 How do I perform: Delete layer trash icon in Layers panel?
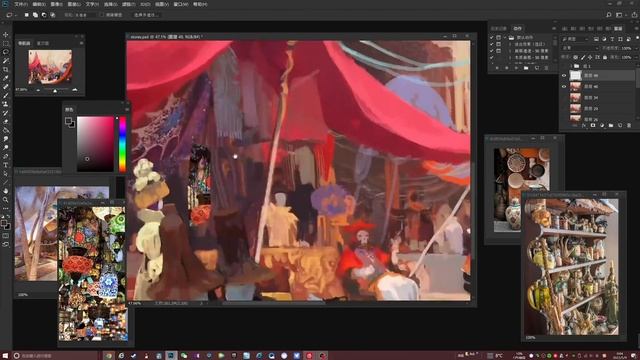[629, 125]
